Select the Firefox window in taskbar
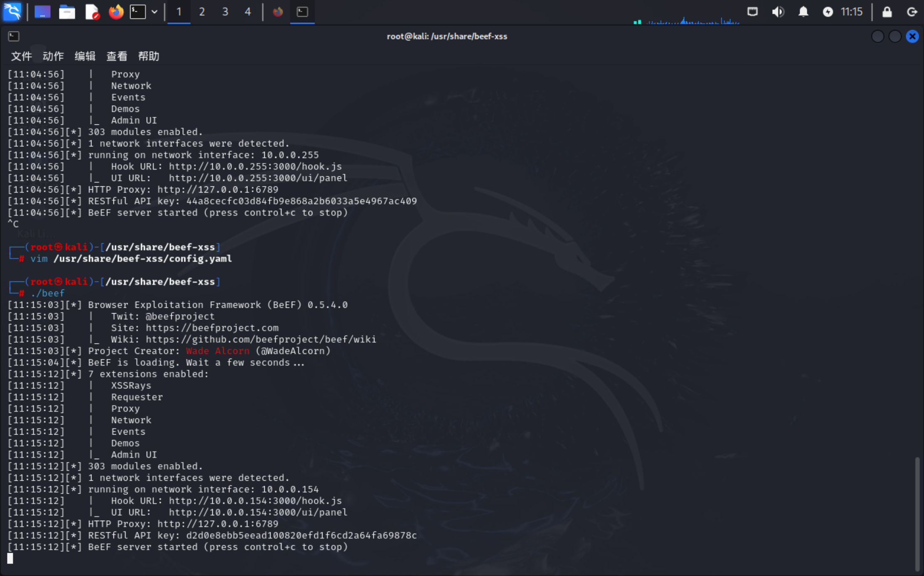 coord(278,12)
